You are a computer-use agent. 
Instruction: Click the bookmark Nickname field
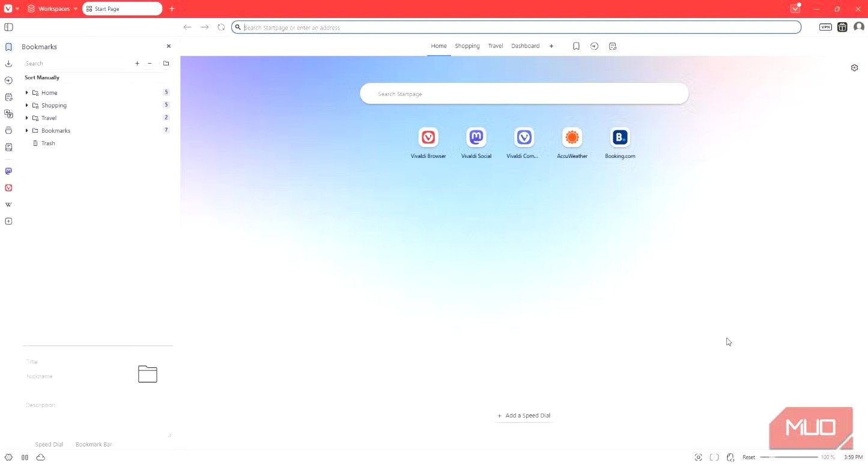click(77, 376)
